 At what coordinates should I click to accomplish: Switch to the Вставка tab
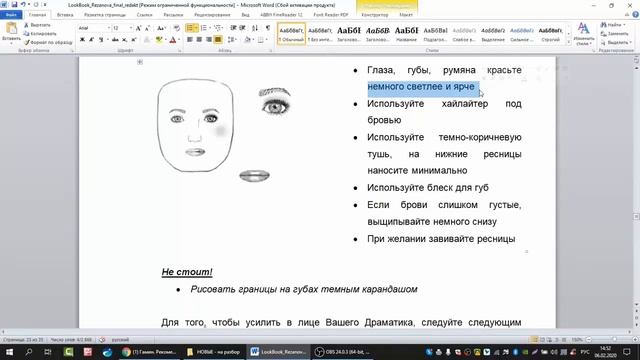[65, 15]
